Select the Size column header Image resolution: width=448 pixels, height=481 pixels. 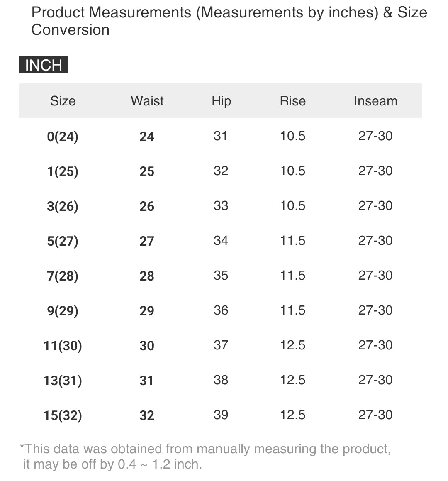click(63, 101)
